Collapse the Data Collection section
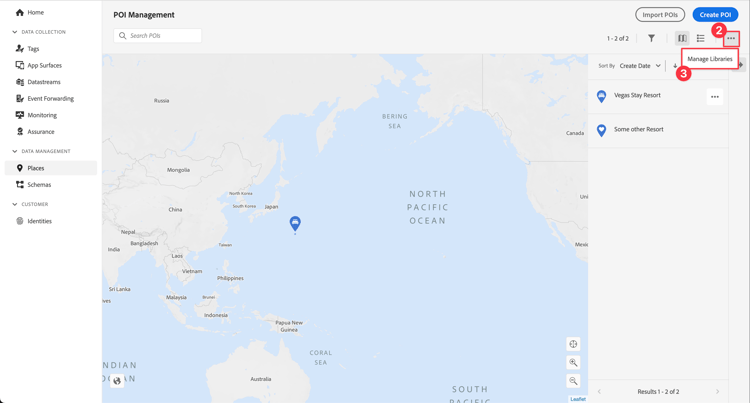750x403 pixels. [x=15, y=32]
